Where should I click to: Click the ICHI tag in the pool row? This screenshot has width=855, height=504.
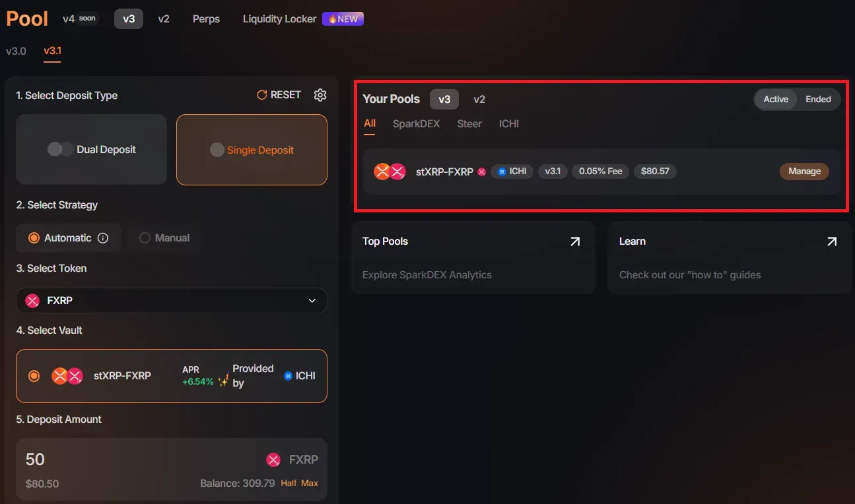[x=512, y=172]
